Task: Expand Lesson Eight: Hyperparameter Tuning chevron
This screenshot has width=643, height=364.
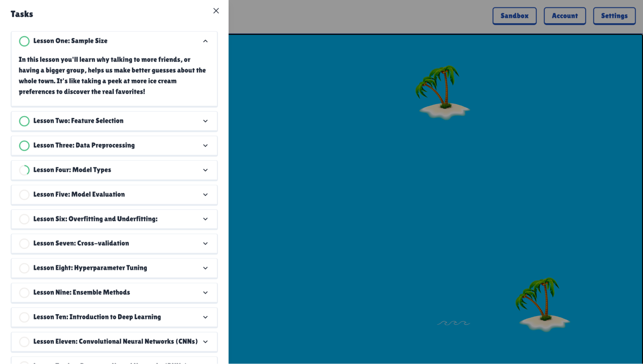Action: 205,268
